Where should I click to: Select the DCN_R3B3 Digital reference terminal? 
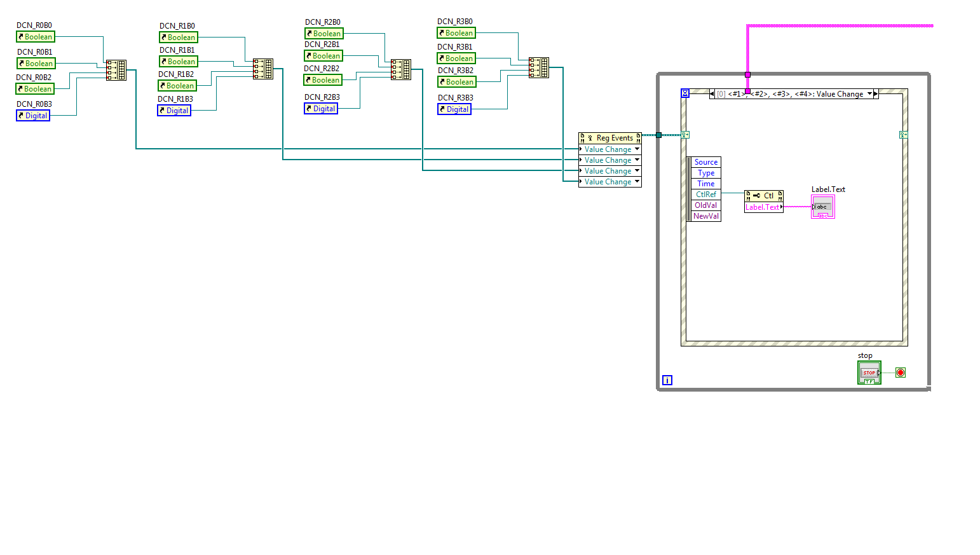454,109
